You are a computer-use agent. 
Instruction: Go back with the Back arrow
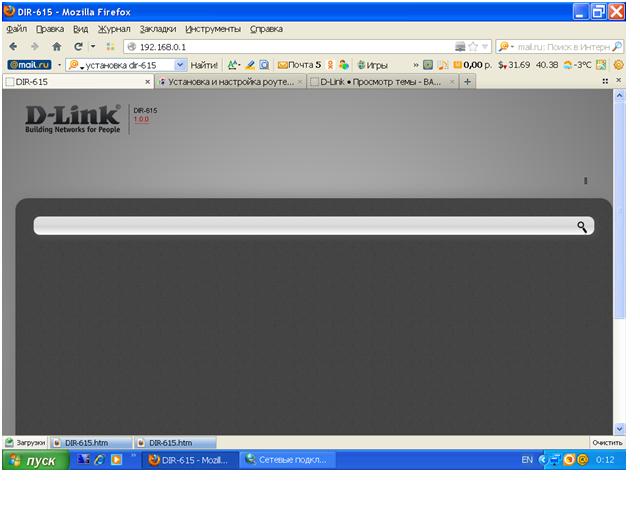pos(13,47)
